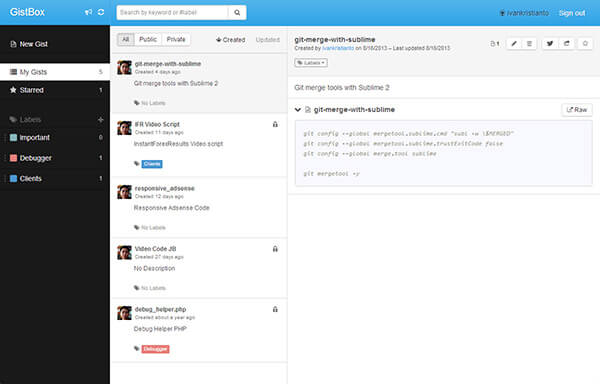600x384 pixels.
Task: Share the gist via Twitter icon
Action: coord(550,44)
